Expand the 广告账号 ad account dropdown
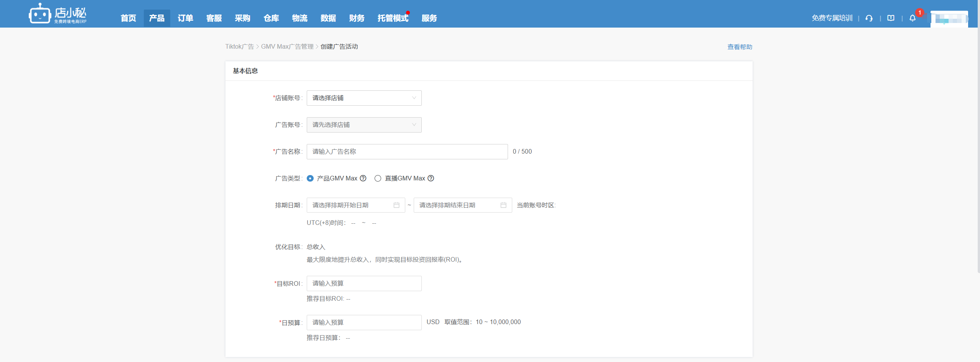980x362 pixels. click(364, 125)
